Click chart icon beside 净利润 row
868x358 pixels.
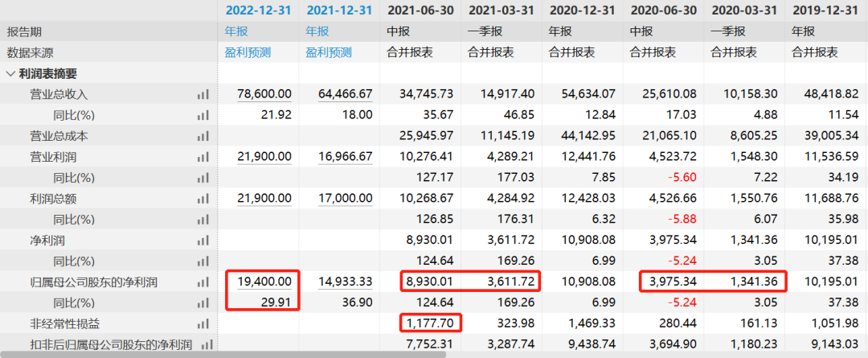(203, 241)
